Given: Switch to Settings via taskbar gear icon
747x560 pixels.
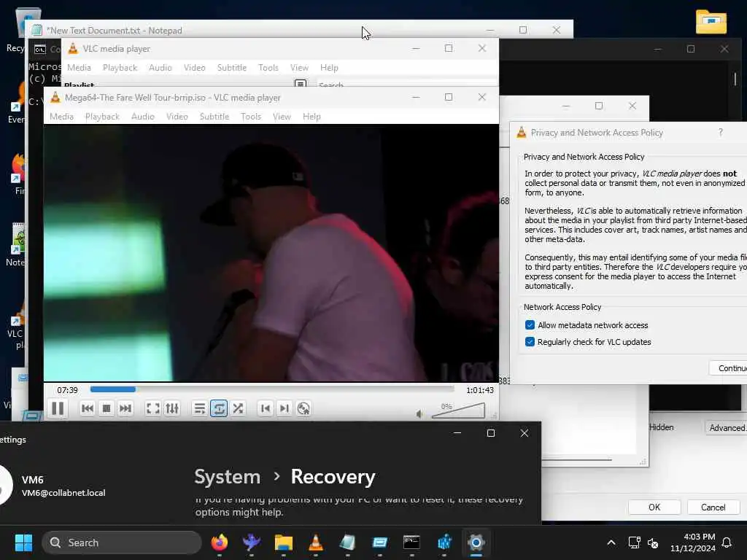Looking at the screenshot, I should 476,542.
